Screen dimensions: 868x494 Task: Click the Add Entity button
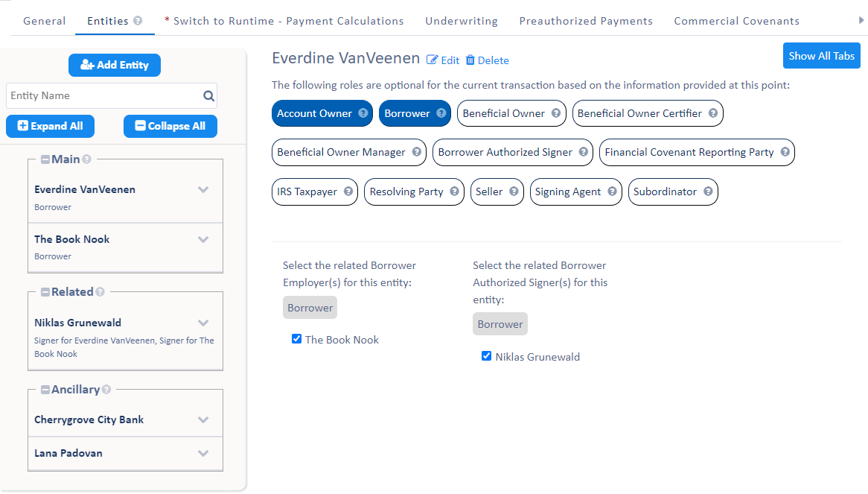point(115,65)
